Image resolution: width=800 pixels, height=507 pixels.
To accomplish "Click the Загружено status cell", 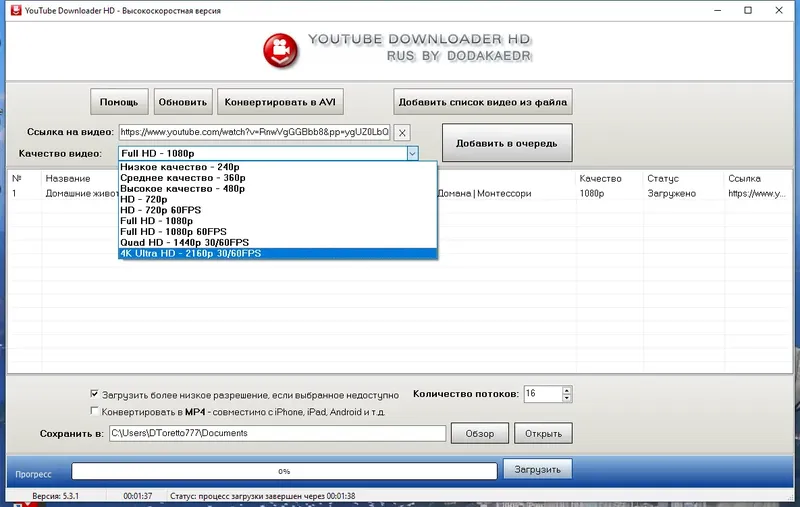I will click(x=671, y=193).
